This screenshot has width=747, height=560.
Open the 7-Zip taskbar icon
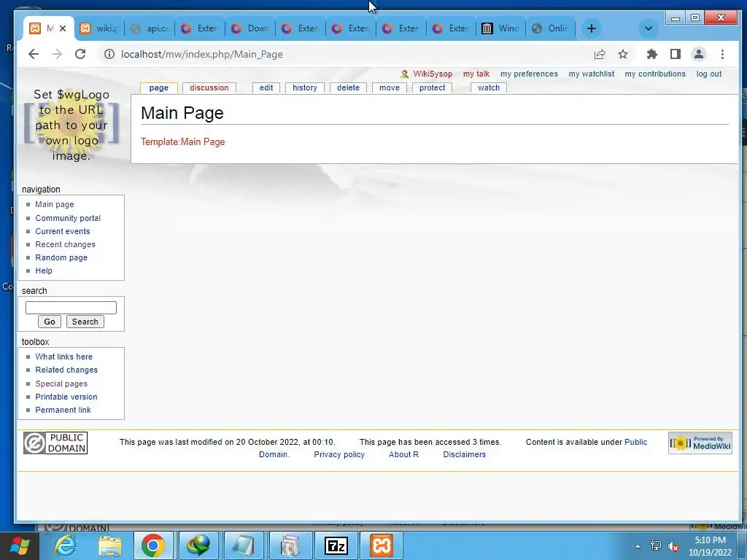pyautogui.click(x=336, y=545)
